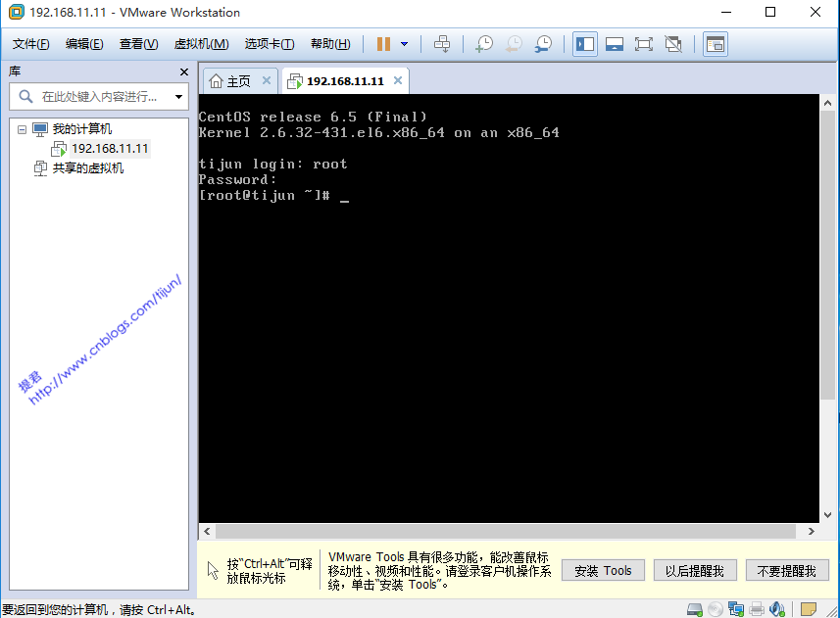Select VM 192.168.11.11 in library tree
Image resolution: width=840 pixels, height=618 pixels.
[110, 148]
